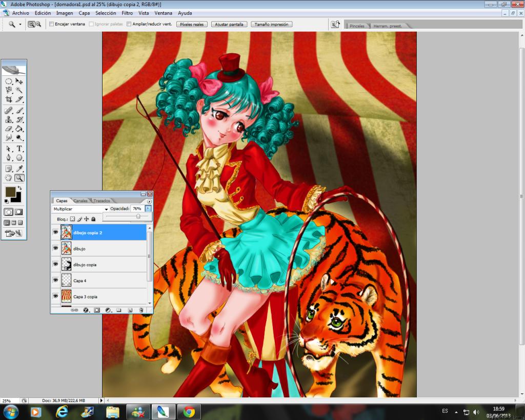Open the Multiplicar blend mode dropdown
This screenshot has height=420, width=525.
tap(80, 209)
